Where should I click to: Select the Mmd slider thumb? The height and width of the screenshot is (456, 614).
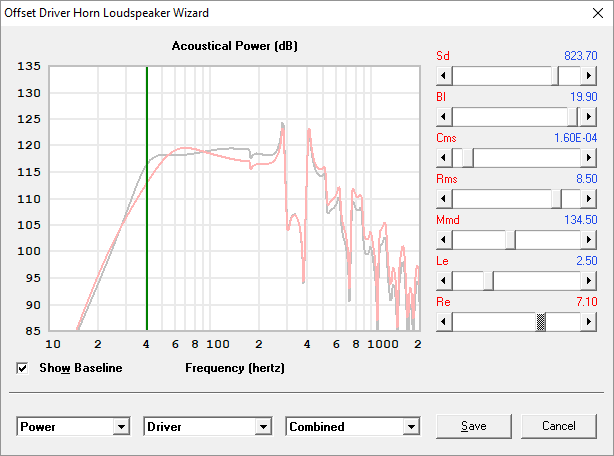point(510,240)
